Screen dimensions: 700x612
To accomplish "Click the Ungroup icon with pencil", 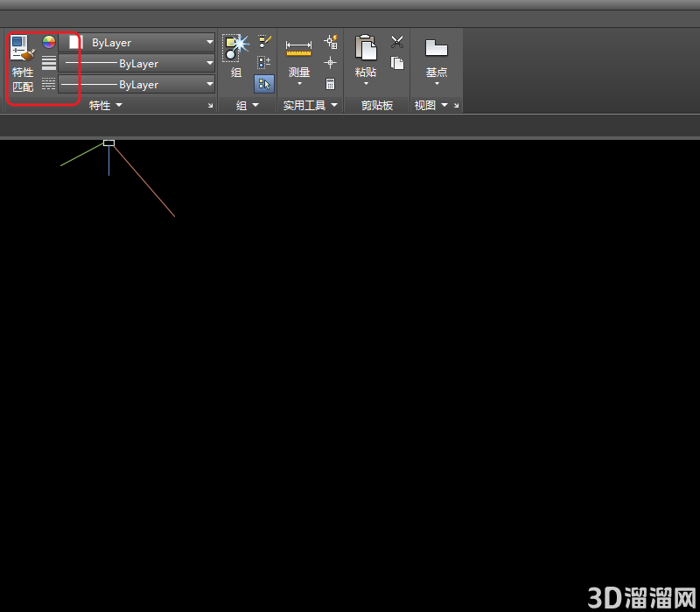I will (x=264, y=41).
